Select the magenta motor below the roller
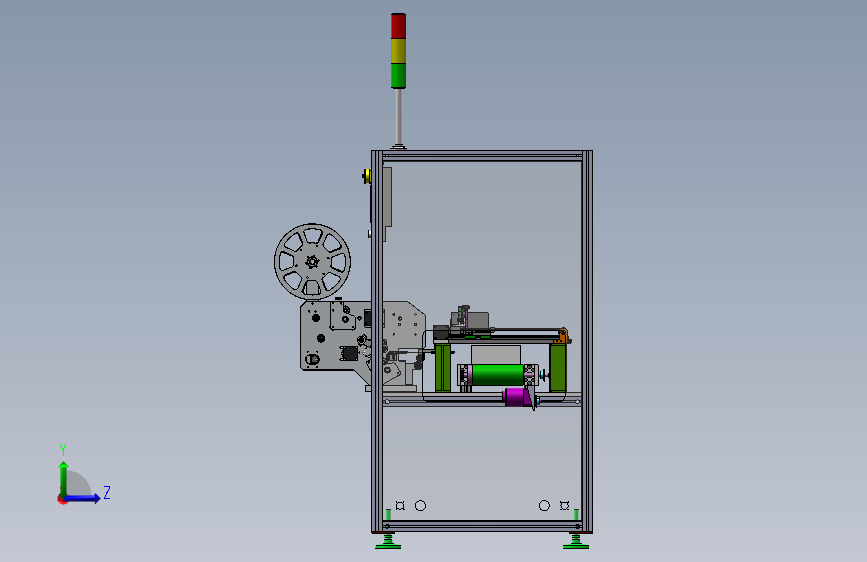 (x=516, y=397)
